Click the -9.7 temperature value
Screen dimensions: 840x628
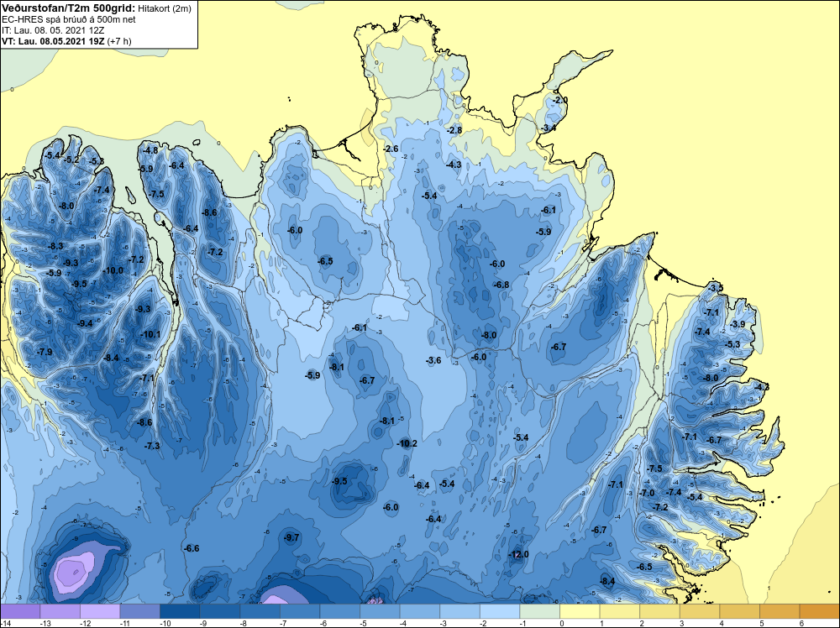point(291,537)
